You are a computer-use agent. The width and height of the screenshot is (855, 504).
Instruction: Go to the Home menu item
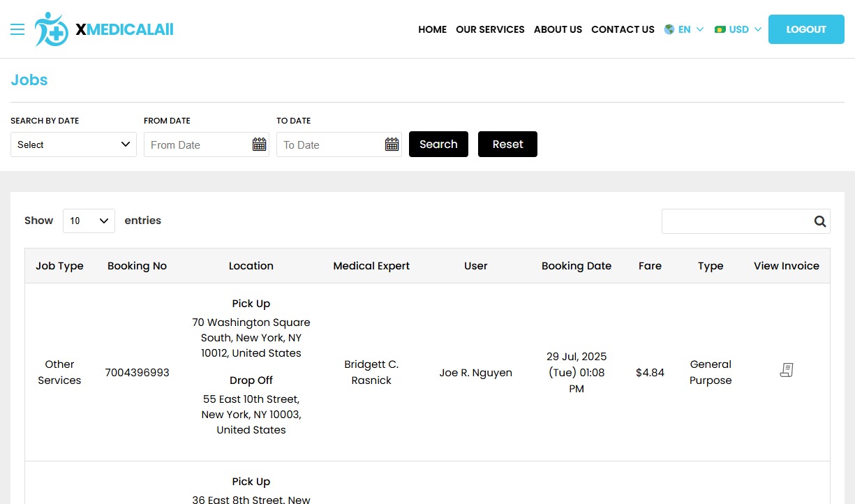[x=432, y=29]
